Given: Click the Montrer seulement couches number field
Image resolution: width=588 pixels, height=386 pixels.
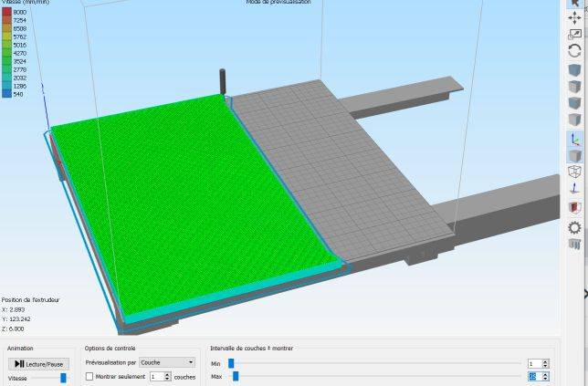Looking at the screenshot, I should click(x=157, y=377).
